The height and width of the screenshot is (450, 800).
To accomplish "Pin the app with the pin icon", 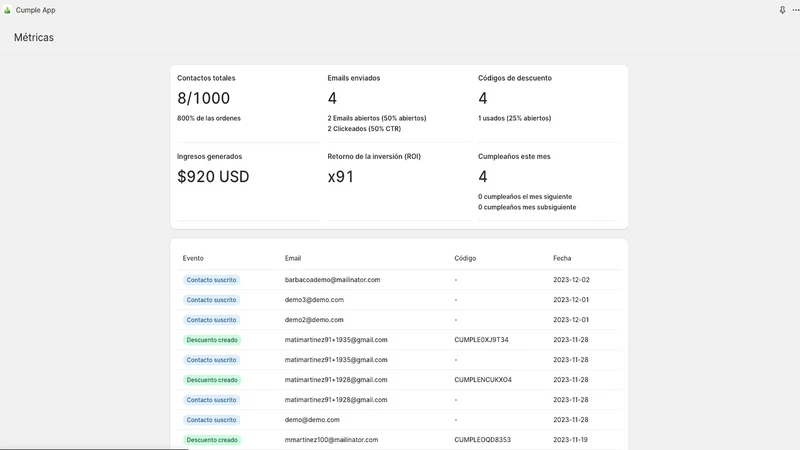I will [782, 10].
